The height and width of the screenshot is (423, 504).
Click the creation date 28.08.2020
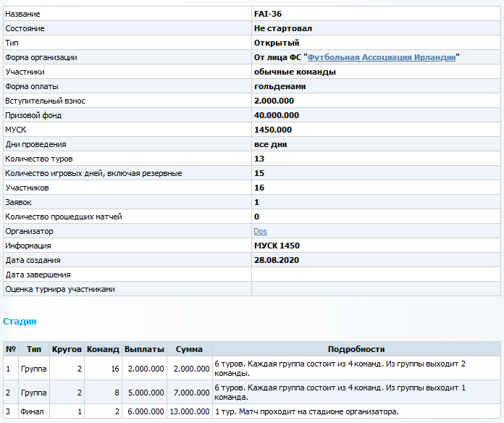tap(277, 260)
